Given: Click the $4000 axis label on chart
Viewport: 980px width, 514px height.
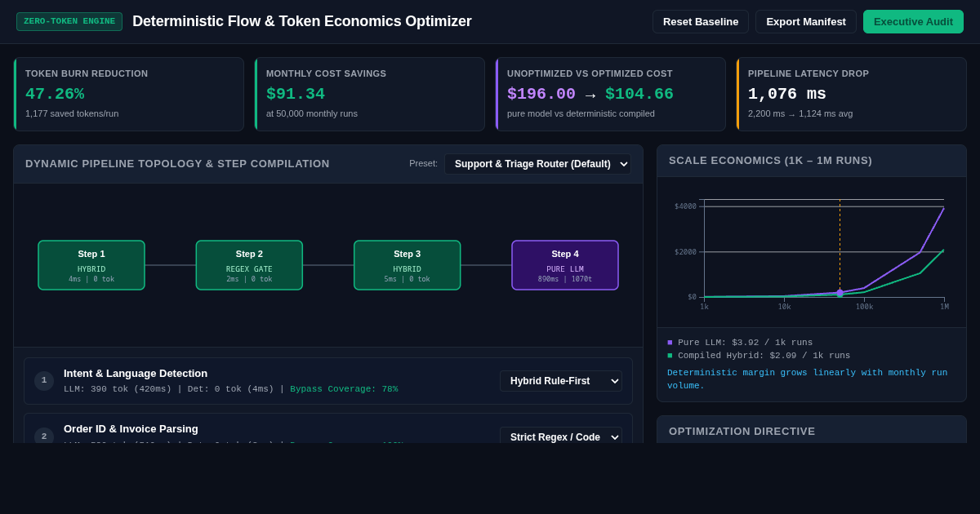Looking at the screenshot, I should pyautogui.click(x=685, y=206).
